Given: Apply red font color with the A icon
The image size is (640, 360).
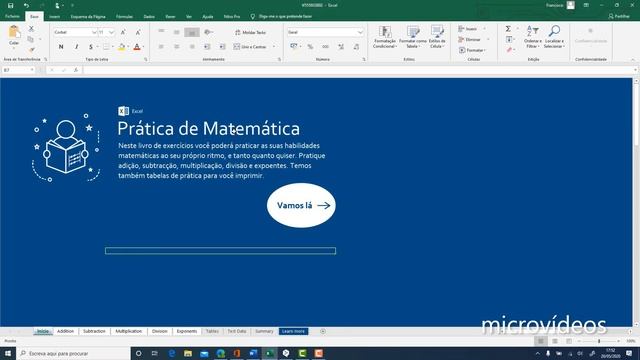Looking at the screenshot, I should pos(137,47).
